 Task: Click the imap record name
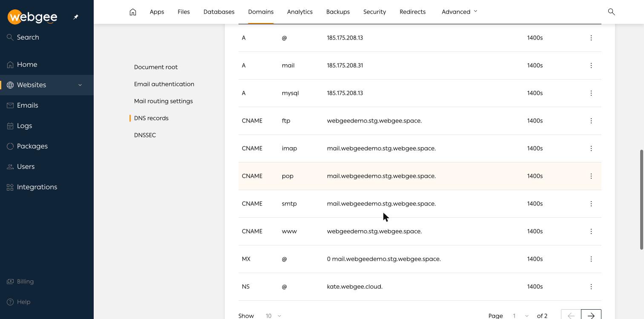coord(289,148)
